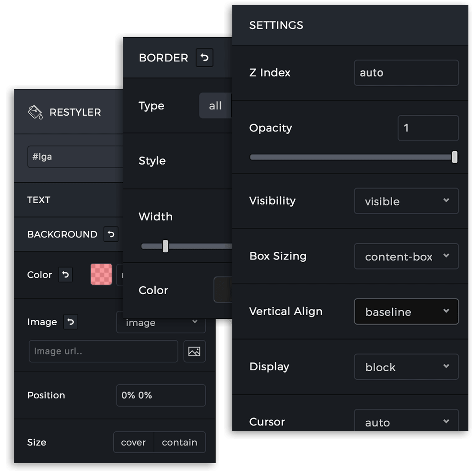
Task: Click the Image url input field
Action: [x=103, y=351]
